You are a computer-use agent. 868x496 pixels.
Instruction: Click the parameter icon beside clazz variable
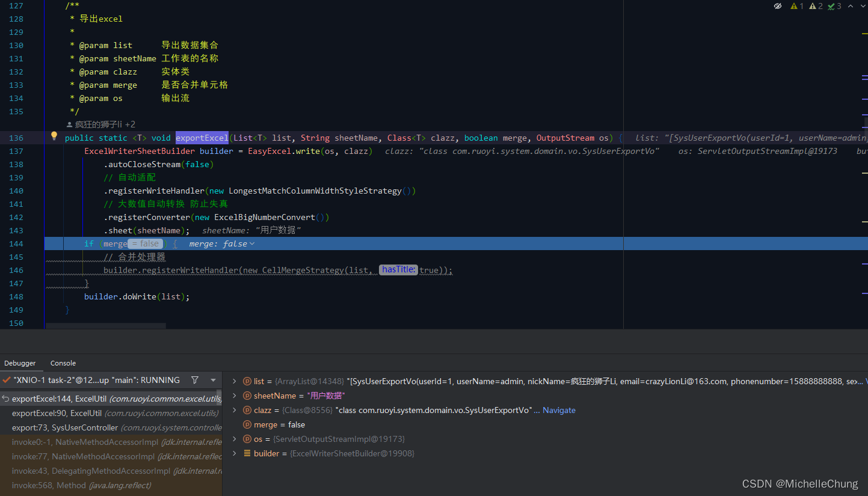[x=247, y=410]
